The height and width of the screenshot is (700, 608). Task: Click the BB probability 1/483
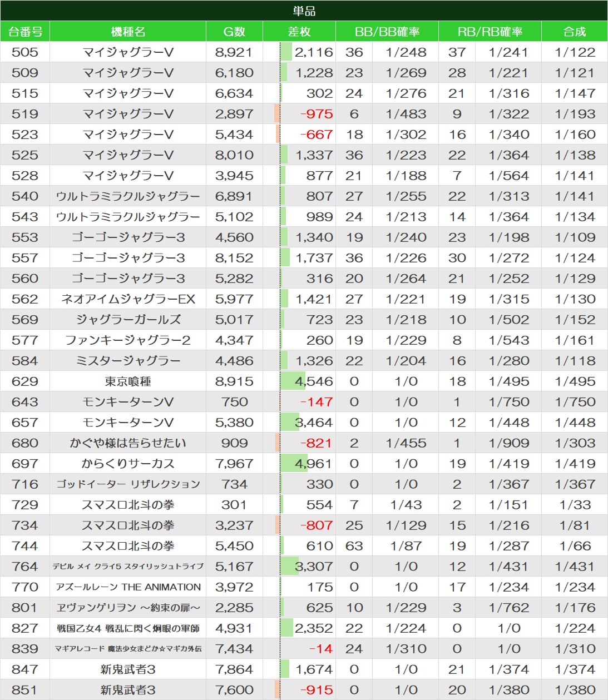tap(406, 114)
